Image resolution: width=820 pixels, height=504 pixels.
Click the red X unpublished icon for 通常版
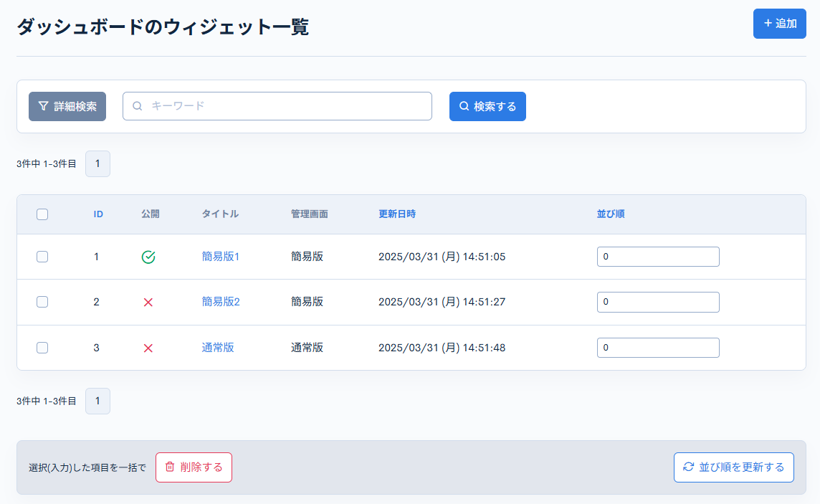click(149, 348)
